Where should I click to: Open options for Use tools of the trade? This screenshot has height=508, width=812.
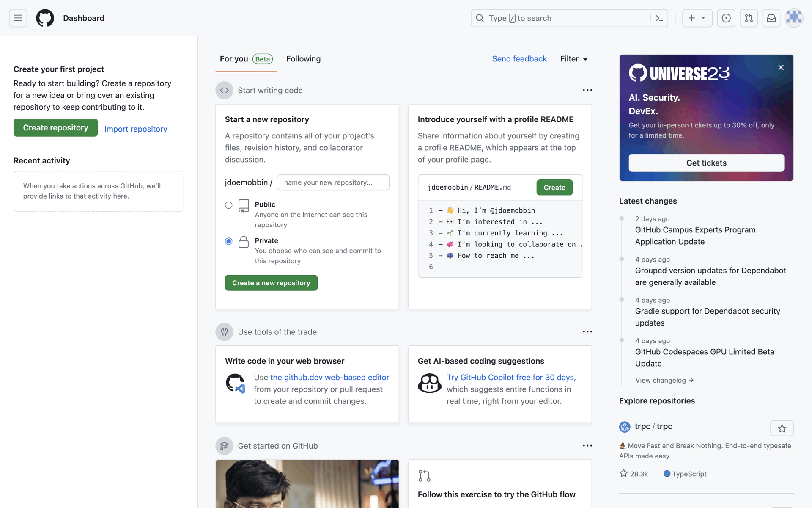pyautogui.click(x=587, y=332)
